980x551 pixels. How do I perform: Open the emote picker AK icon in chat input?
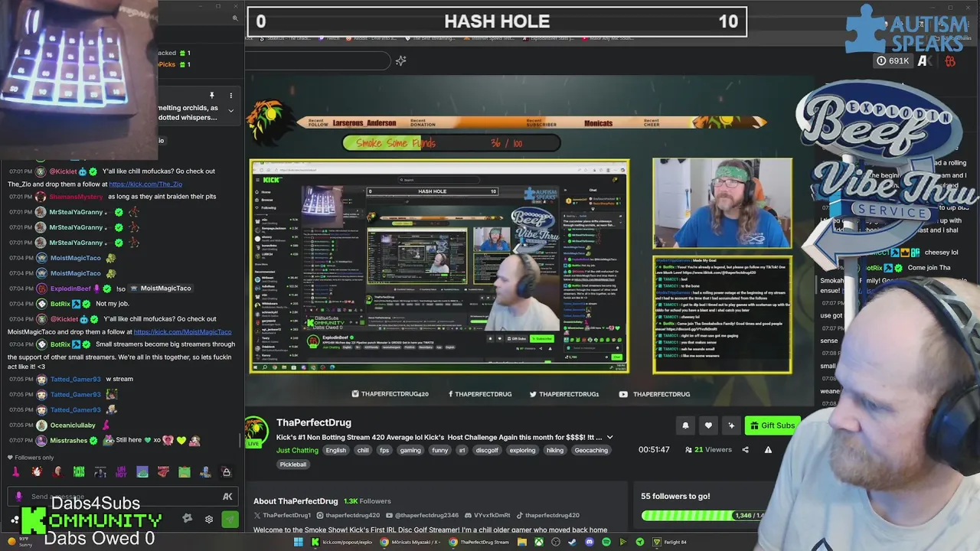(227, 497)
